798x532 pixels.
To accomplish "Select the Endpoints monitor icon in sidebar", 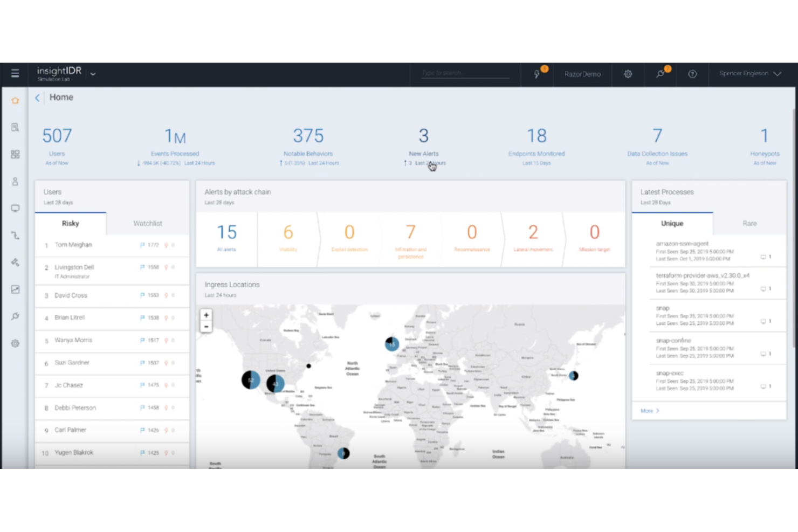I will tap(15, 208).
